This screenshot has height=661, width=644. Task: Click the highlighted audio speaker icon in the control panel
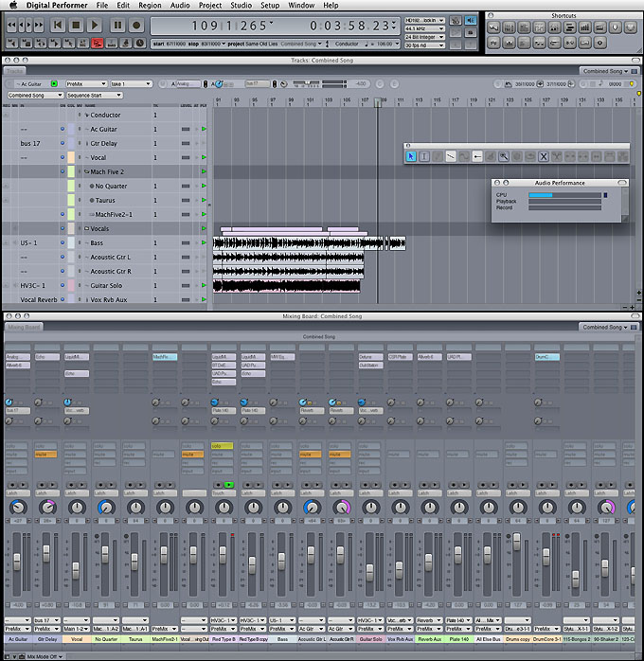[471, 20]
